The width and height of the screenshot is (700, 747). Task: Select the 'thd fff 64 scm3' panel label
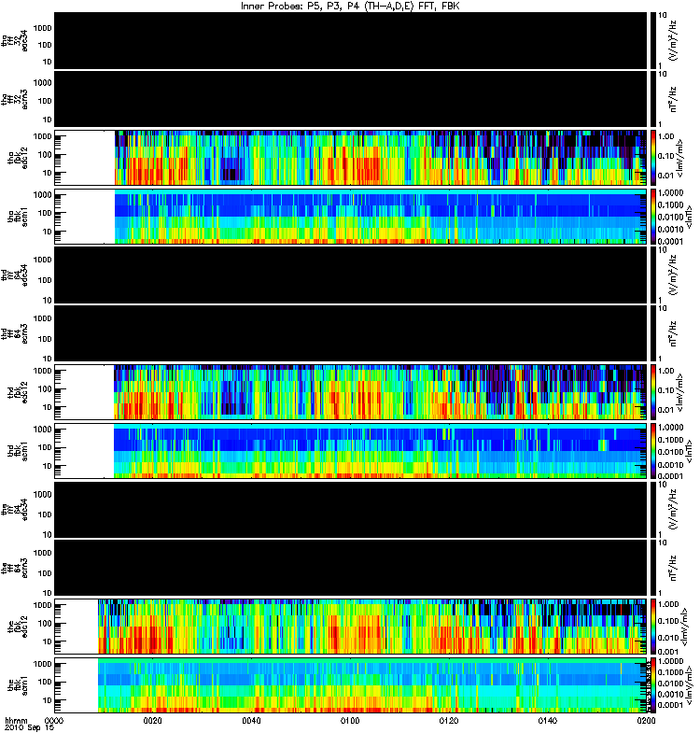[15, 334]
